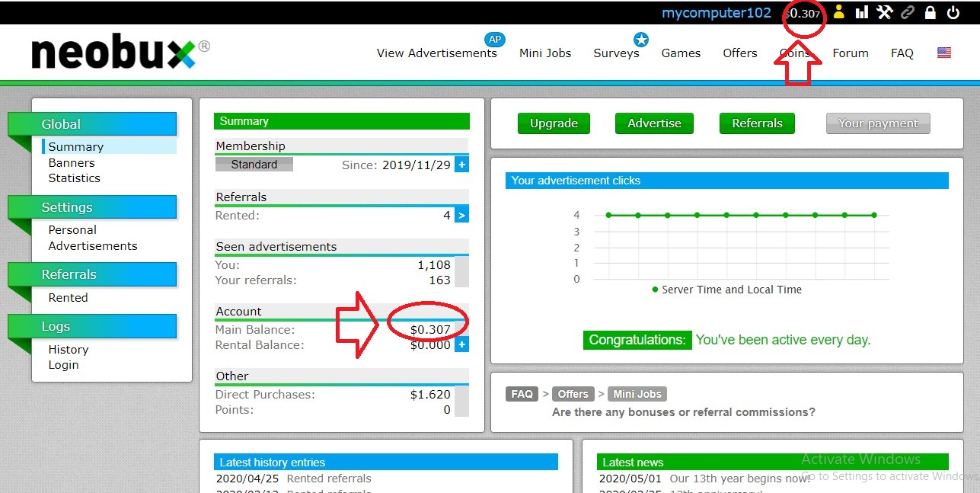Click the green Upgrade button
Image resolution: width=980 pixels, height=493 pixels.
click(x=554, y=123)
